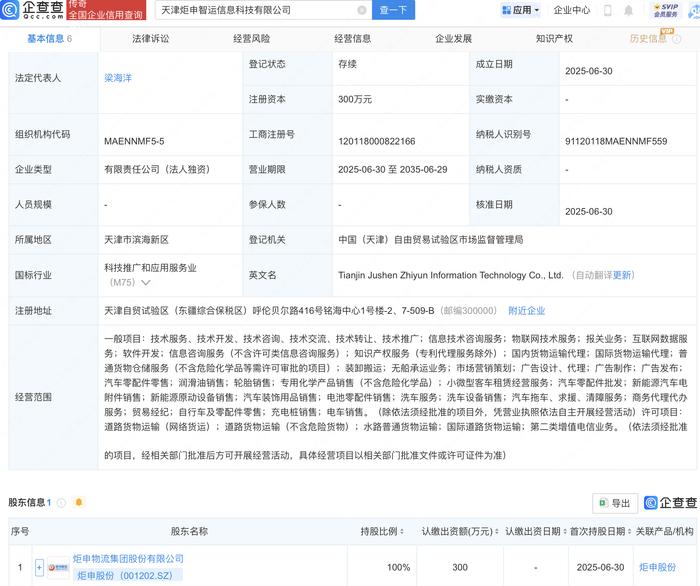Click the 天津市滨海新区 region value

pyautogui.click(x=136, y=240)
